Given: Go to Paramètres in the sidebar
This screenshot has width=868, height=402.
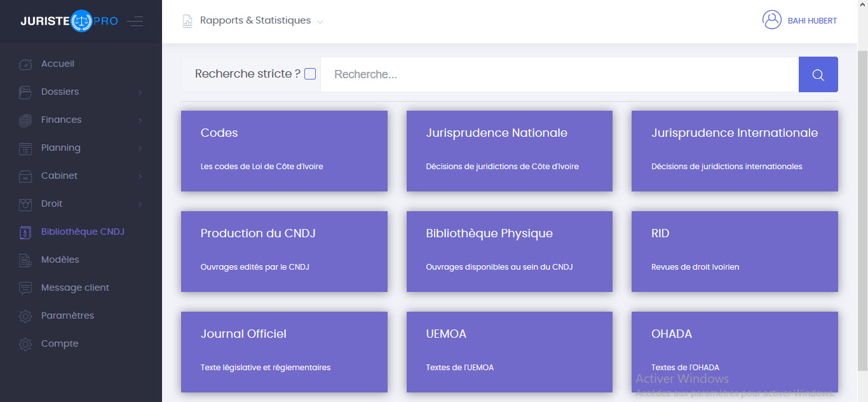Looking at the screenshot, I should 67,315.
